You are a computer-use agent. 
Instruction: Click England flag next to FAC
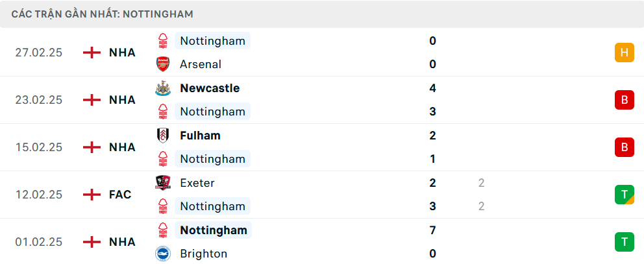pos(92,195)
